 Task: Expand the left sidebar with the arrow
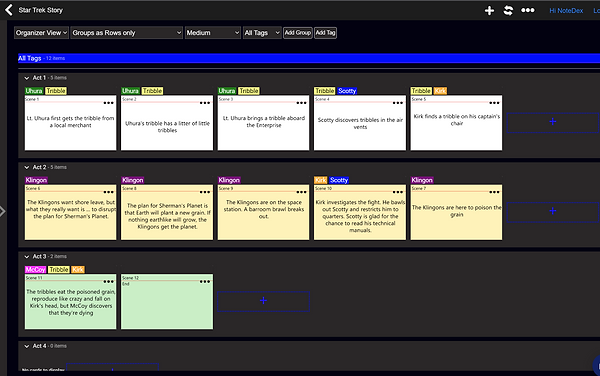point(3,211)
